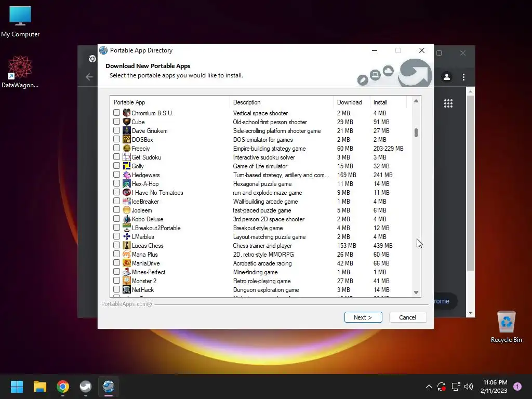Click the Chromium B.S.U. app icon
The width and height of the screenshot is (532, 399).
point(127,113)
